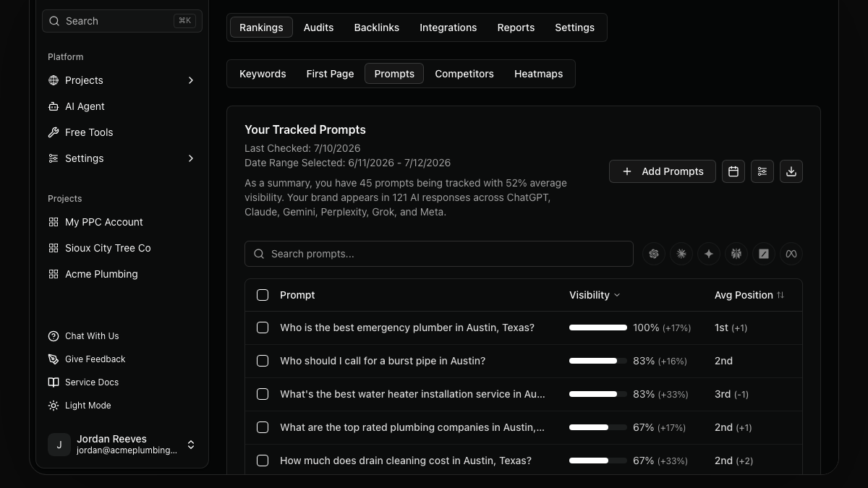The image size is (868, 488).
Task: Open the filter options sliders button
Action: [x=762, y=171]
